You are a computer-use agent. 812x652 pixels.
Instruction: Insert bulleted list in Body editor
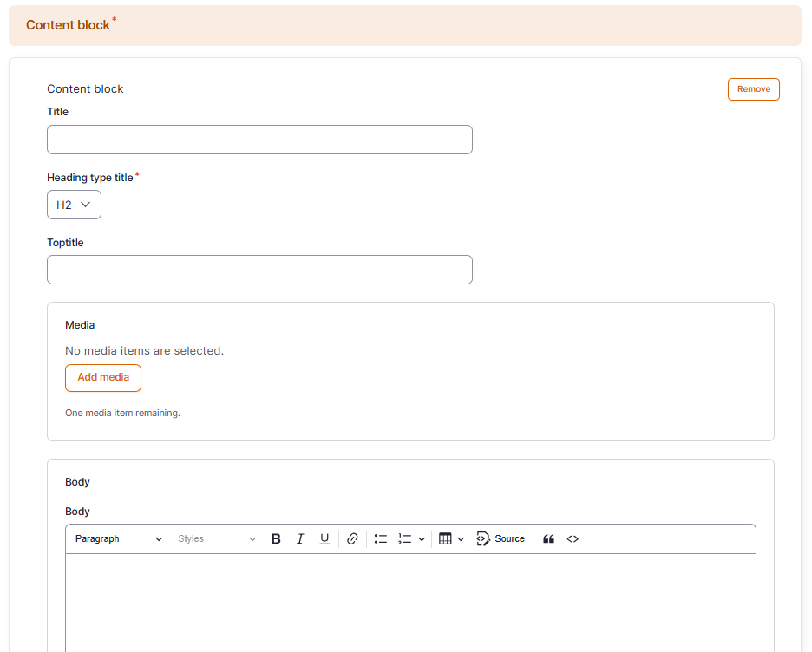381,538
